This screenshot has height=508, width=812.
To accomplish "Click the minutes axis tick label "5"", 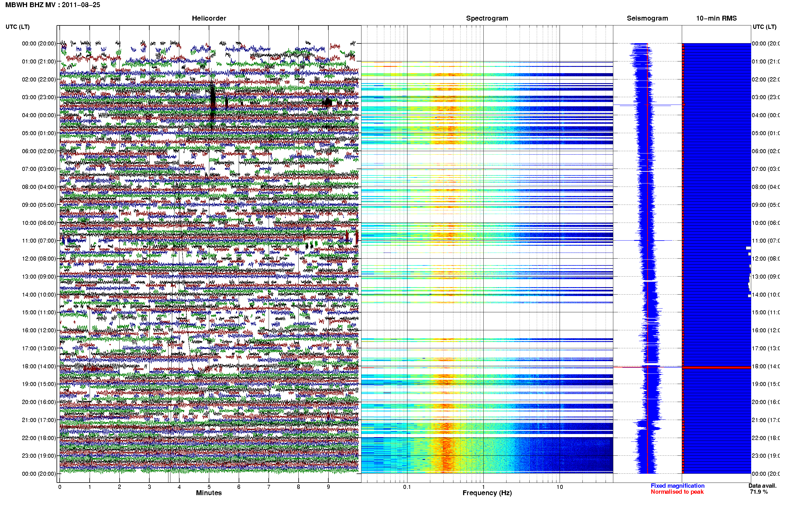I will click(209, 487).
